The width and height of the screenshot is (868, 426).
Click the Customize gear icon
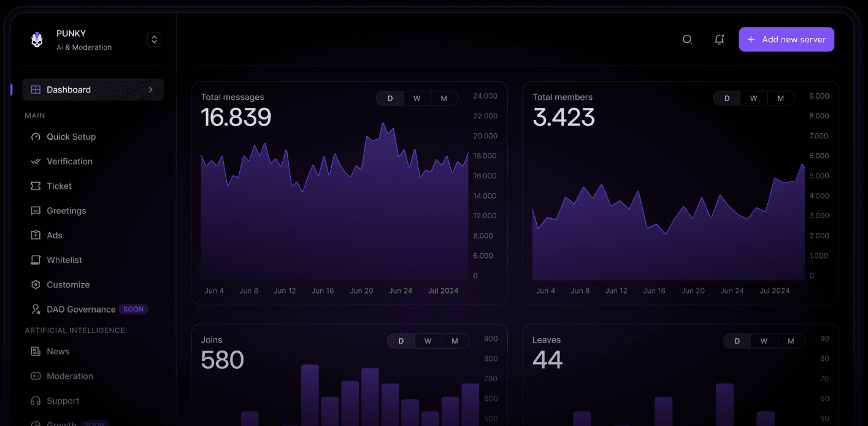click(36, 284)
